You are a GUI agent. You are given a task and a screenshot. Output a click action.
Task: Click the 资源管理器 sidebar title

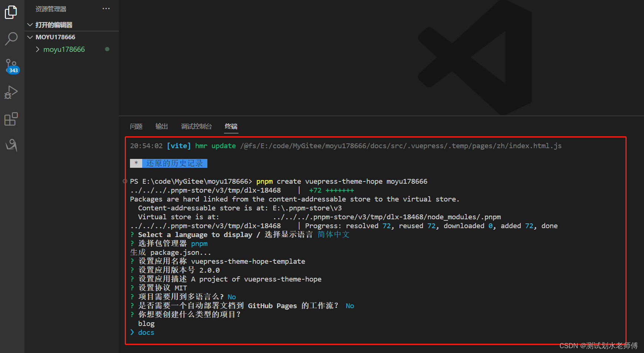[x=51, y=9]
